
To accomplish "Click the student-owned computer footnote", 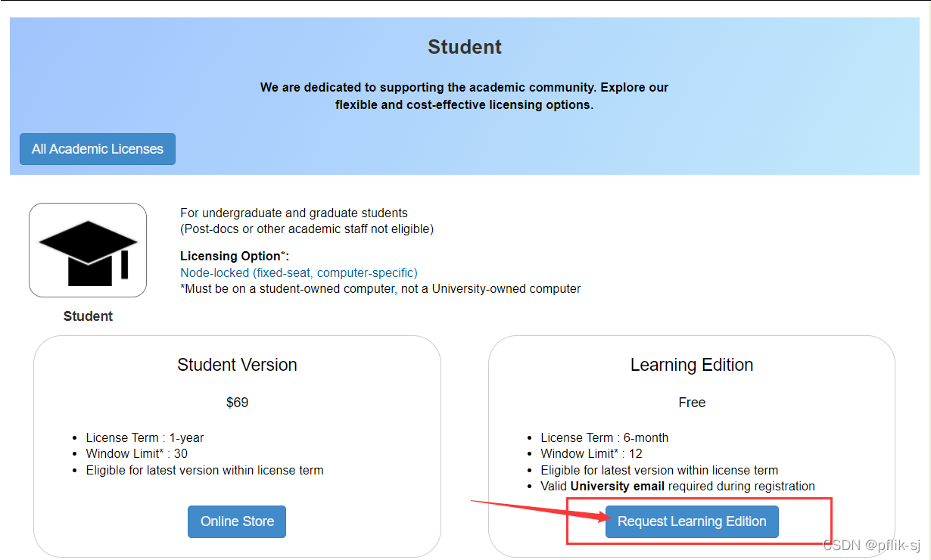I will pyautogui.click(x=381, y=288).
